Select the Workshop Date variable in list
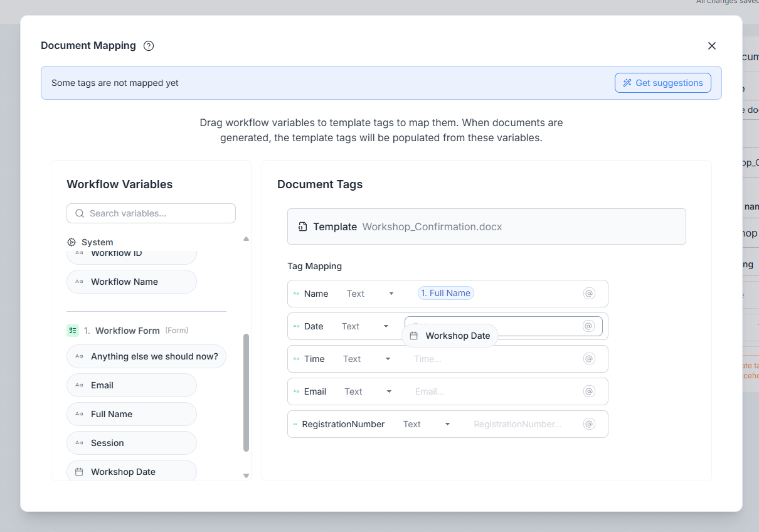Image resolution: width=759 pixels, height=532 pixels. tap(132, 471)
